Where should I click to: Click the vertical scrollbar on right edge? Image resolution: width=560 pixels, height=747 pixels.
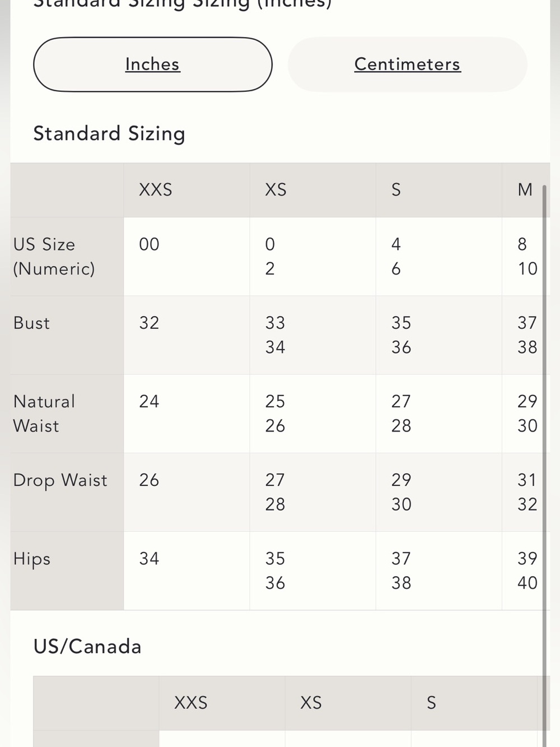pos(544,465)
